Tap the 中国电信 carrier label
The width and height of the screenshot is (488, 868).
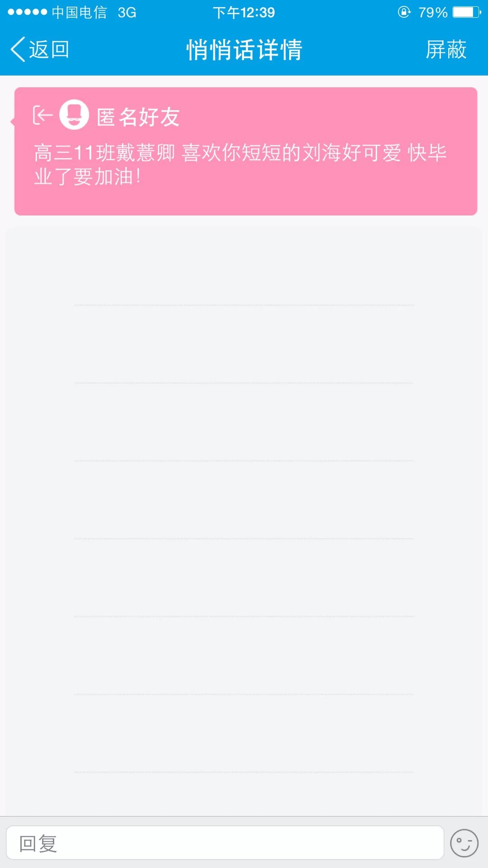pyautogui.click(x=79, y=12)
